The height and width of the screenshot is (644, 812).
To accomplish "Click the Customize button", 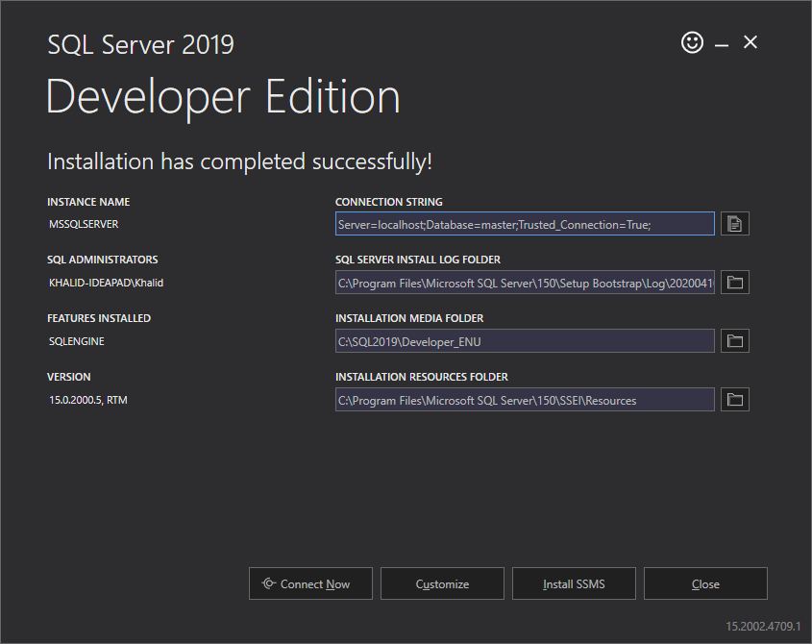I will (x=442, y=583).
